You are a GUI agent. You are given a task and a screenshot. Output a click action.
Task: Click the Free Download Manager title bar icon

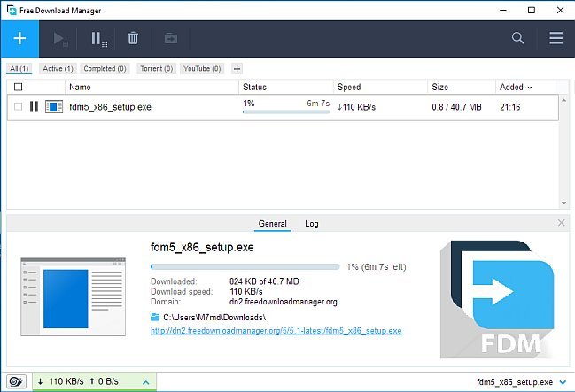[x=12, y=10]
